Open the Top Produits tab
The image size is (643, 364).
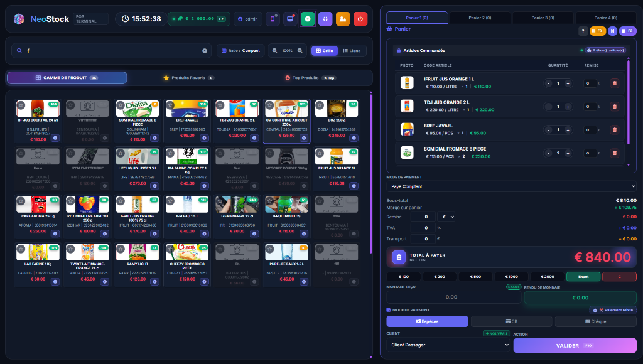pyautogui.click(x=310, y=77)
